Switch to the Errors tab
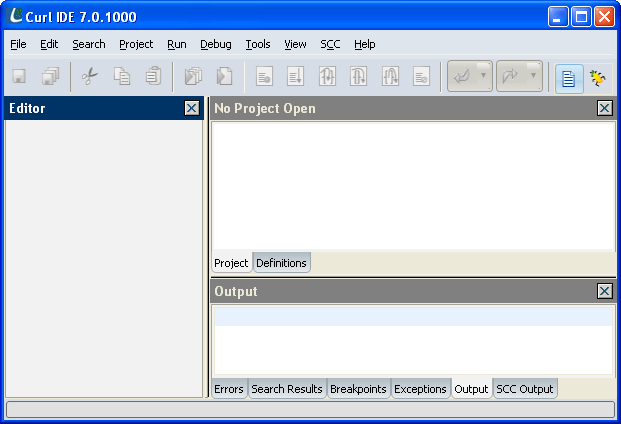 pyautogui.click(x=229, y=389)
